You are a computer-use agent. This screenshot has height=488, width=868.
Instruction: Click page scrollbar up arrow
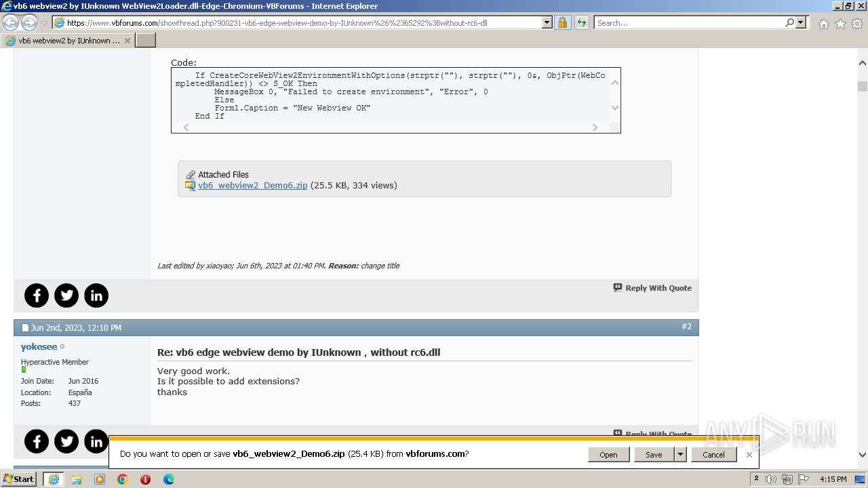click(x=863, y=63)
